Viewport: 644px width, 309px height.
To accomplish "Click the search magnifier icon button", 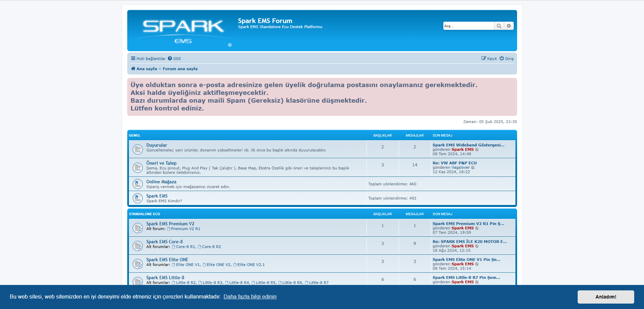I will click(499, 26).
